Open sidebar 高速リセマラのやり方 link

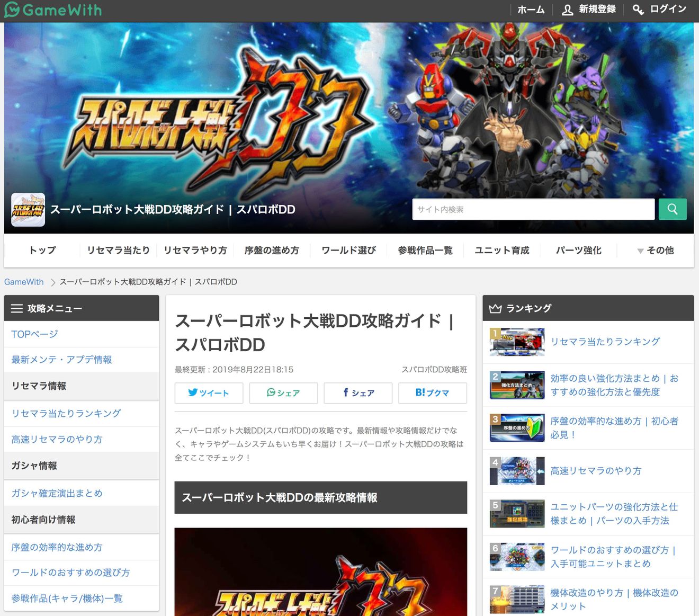[82, 439]
